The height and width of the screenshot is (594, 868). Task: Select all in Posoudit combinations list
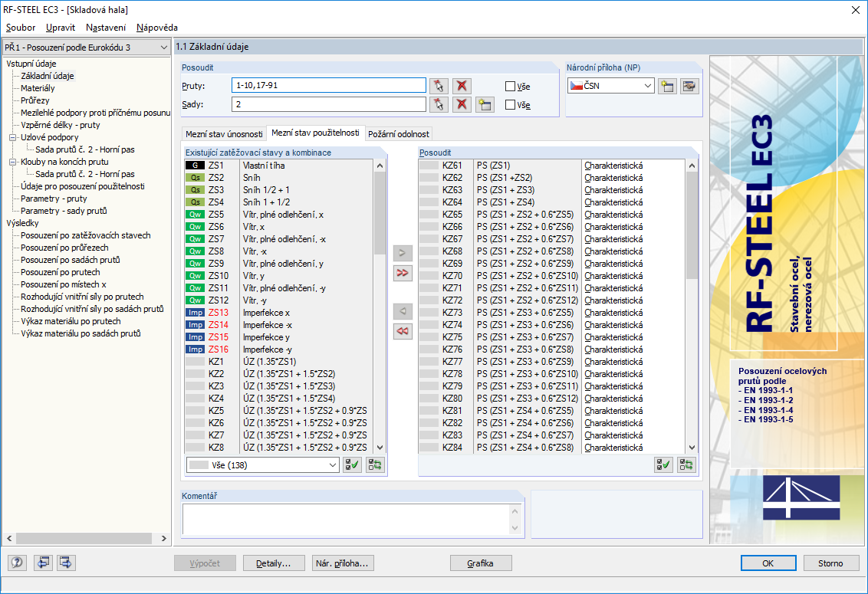pyautogui.click(x=663, y=465)
